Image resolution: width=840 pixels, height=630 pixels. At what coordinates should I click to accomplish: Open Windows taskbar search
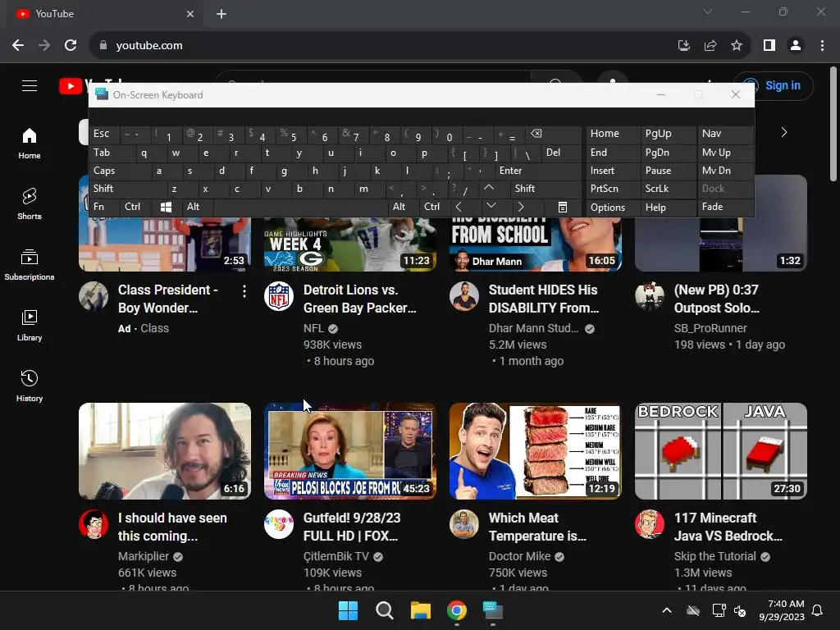pos(384,610)
